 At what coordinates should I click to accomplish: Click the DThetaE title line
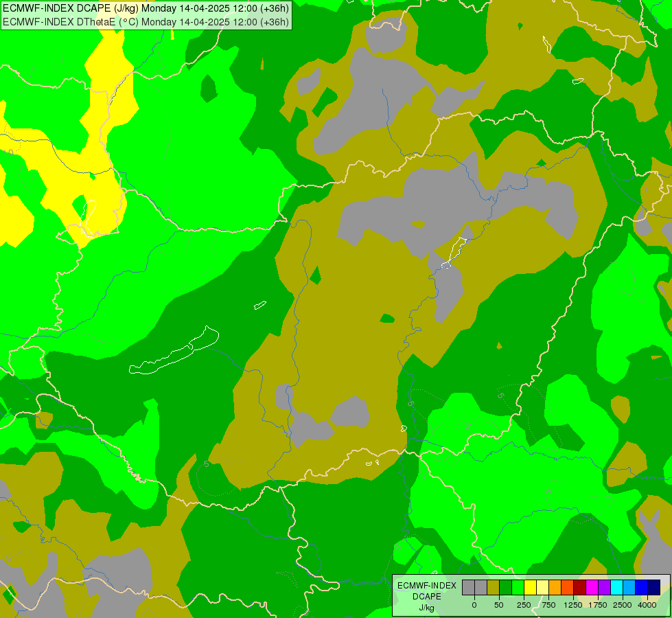(146, 22)
